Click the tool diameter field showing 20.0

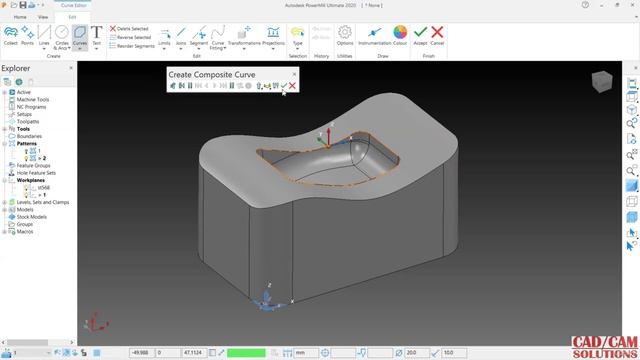(417, 353)
